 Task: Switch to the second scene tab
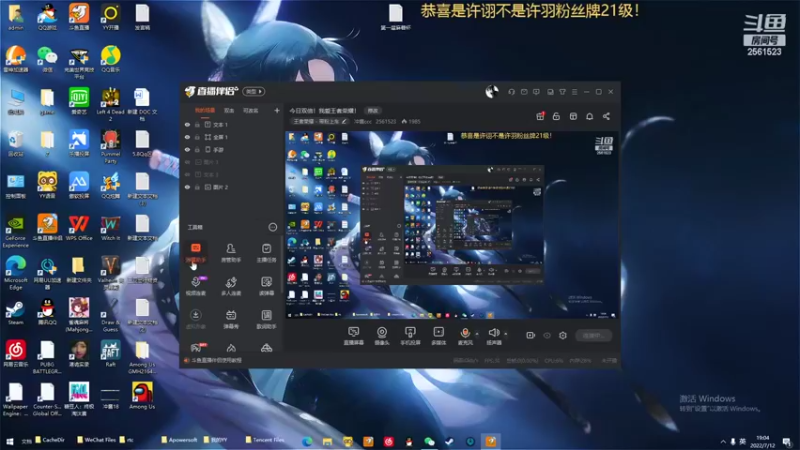pos(229,110)
